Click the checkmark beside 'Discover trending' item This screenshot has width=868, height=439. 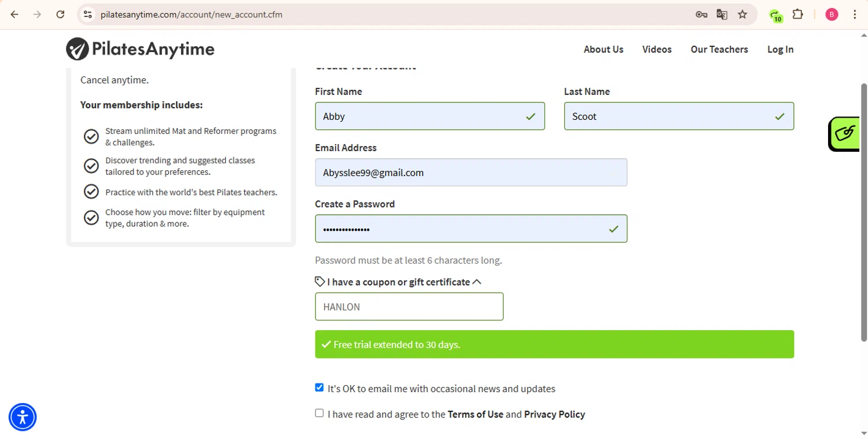91,166
